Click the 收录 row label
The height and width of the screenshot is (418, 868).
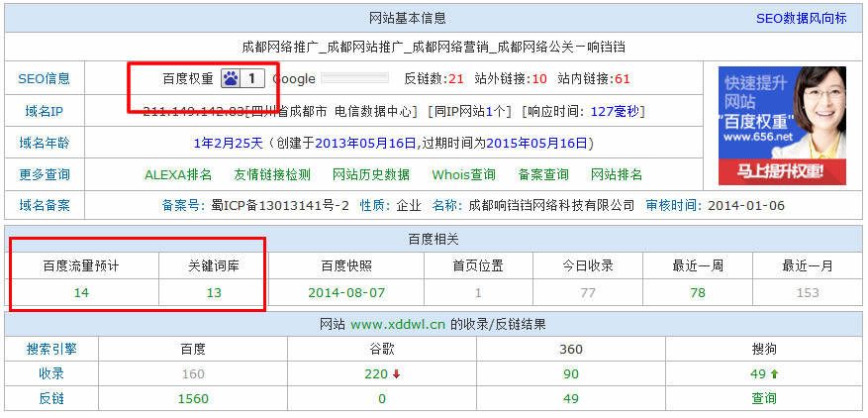pyautogui.click(x=51, y=373)
